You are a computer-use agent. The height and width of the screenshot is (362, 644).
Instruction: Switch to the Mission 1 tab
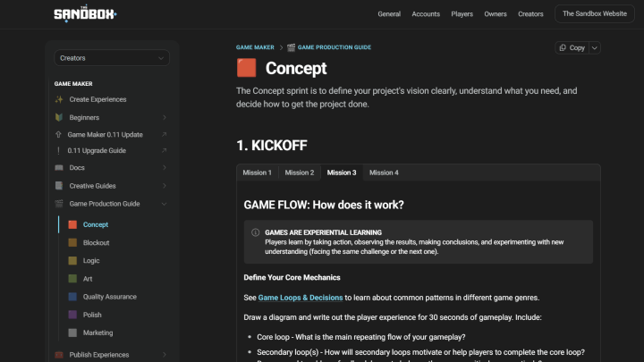[x=257, y=173]
